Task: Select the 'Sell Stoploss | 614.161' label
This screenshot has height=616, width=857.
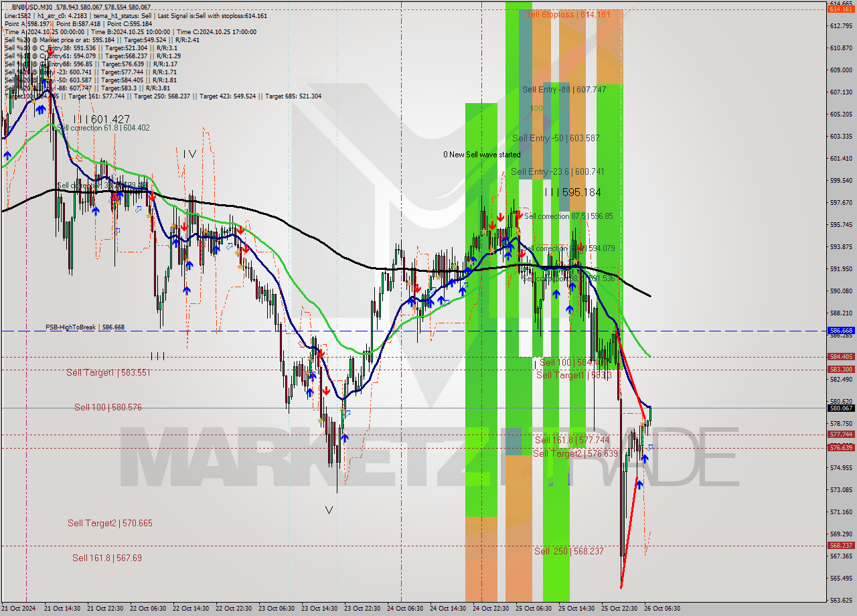Action: pos(568,14)
